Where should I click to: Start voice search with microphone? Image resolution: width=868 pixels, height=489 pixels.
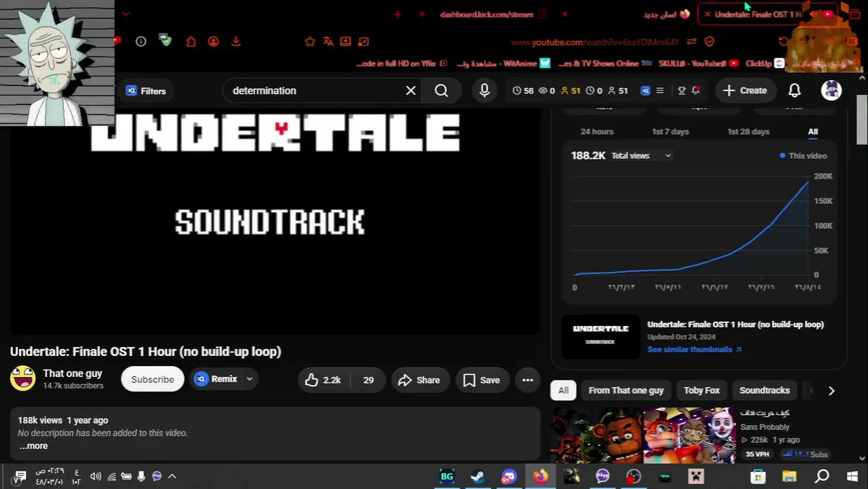(484, 90)
